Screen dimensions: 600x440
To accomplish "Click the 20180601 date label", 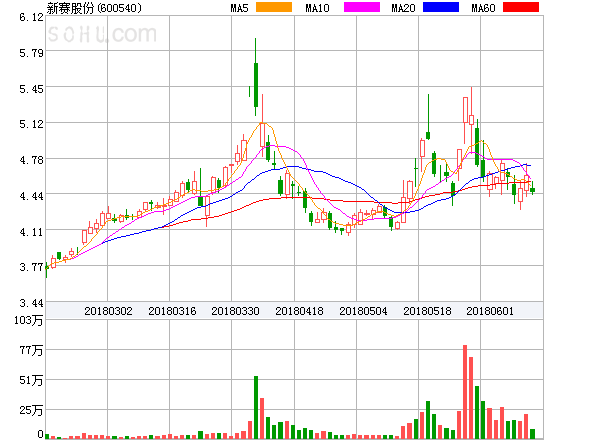I will tap(490, 311).
